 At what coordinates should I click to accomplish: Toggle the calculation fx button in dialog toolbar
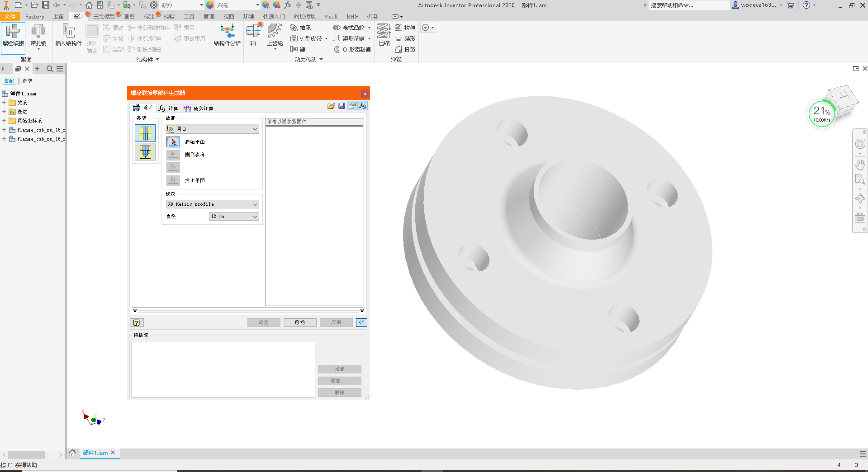pyautogui.click(x=362, y=106)
